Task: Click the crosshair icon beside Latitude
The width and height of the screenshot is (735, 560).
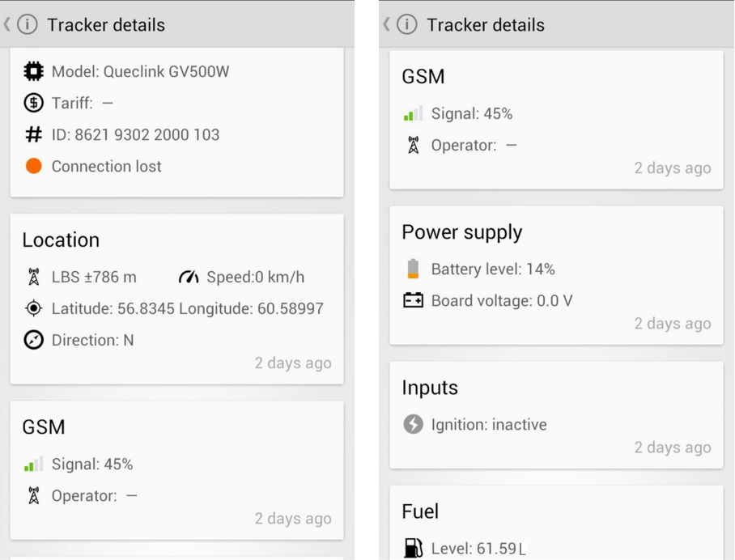Action: (x=33, y=308)
